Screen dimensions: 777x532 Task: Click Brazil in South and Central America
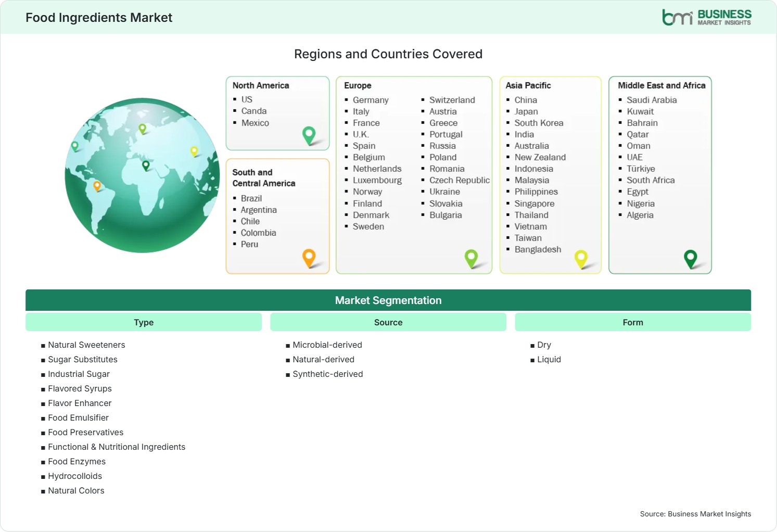(251, 198)
